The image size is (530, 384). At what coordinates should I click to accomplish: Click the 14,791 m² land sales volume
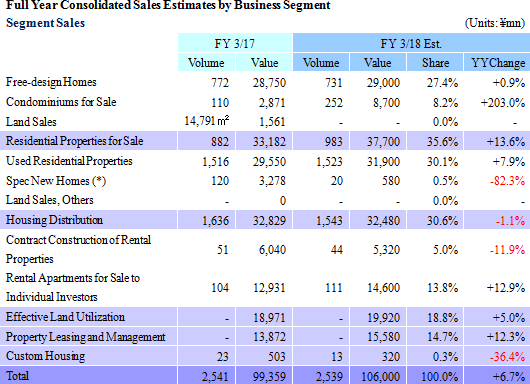[207, 121]
